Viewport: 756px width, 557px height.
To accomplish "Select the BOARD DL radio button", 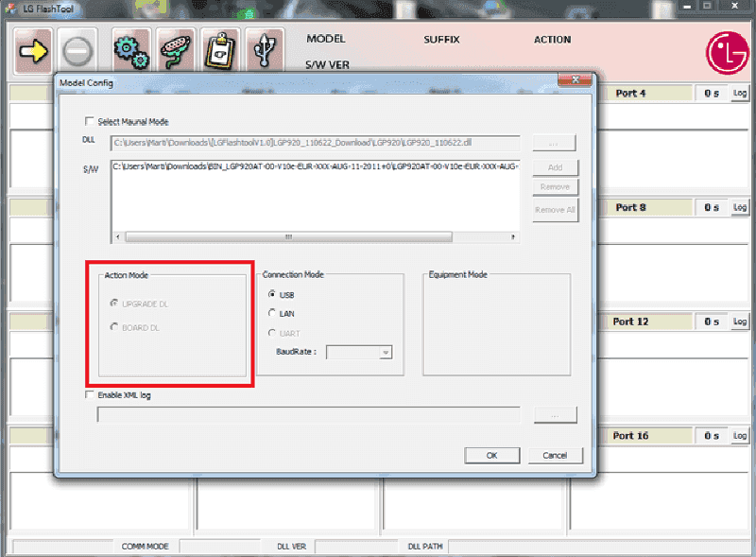I will pyautogui.click(x=113, y=327).
